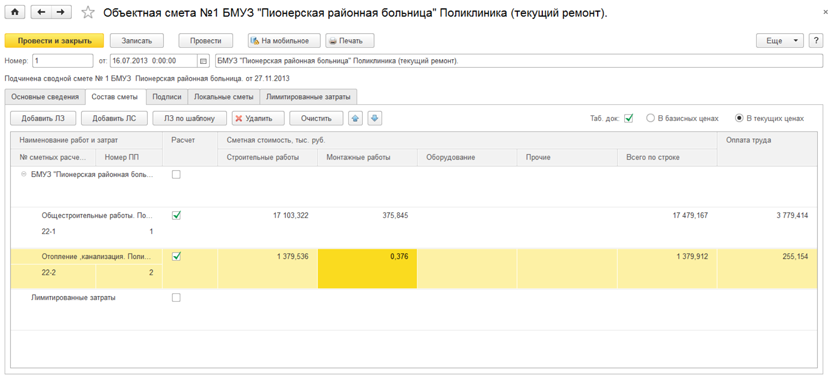Screen dimensions: 830x376
Task: Click the Провести и закрыть button
Action: (55, 41)
